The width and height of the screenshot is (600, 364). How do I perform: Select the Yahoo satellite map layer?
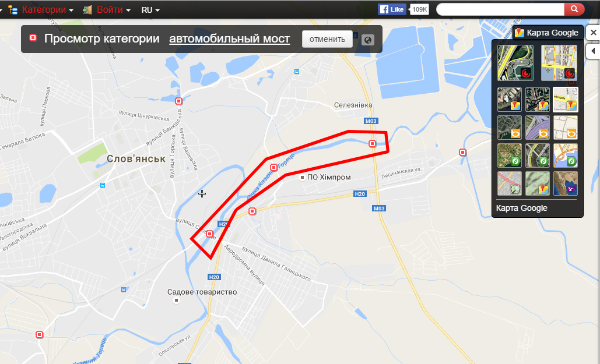click(565, 183)
